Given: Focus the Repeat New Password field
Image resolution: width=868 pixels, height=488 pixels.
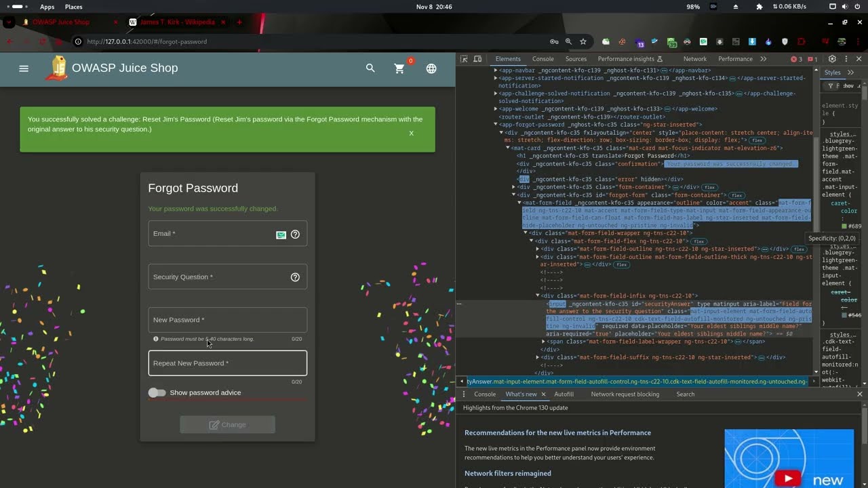Looking at the screenshot, I should 227,363.
